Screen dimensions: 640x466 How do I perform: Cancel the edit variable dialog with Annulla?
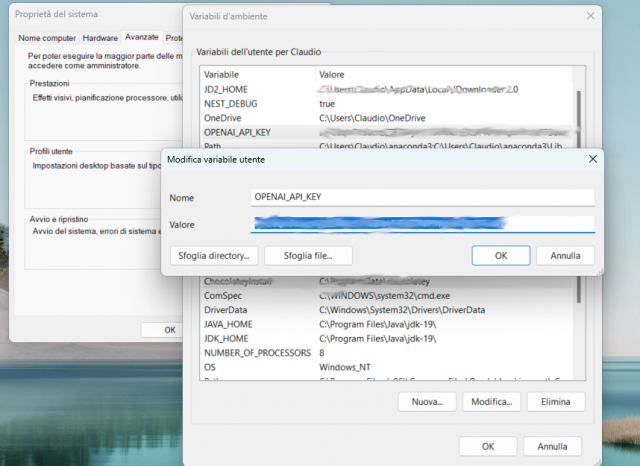(565, 255)
